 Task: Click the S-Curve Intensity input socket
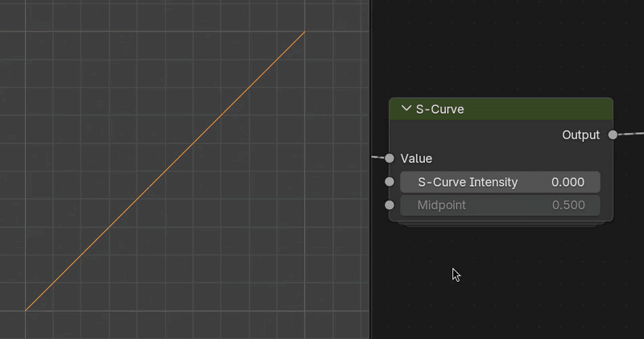click(390, 182)
